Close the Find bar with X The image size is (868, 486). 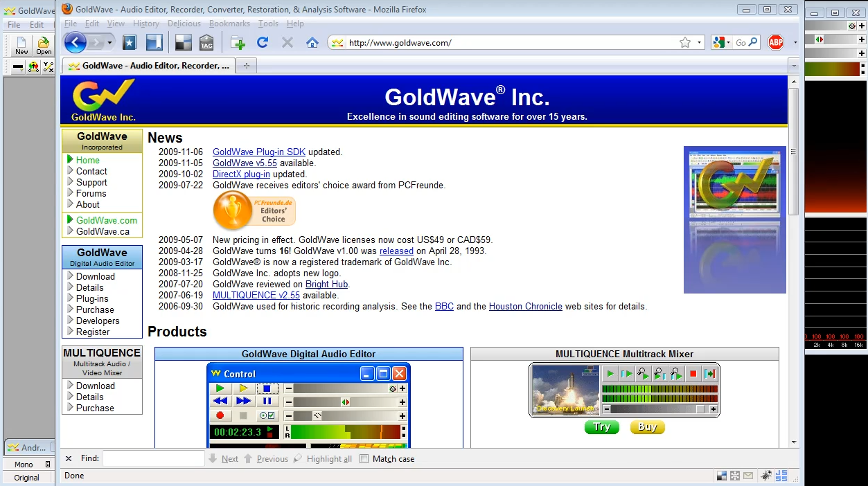pos(69,458)
